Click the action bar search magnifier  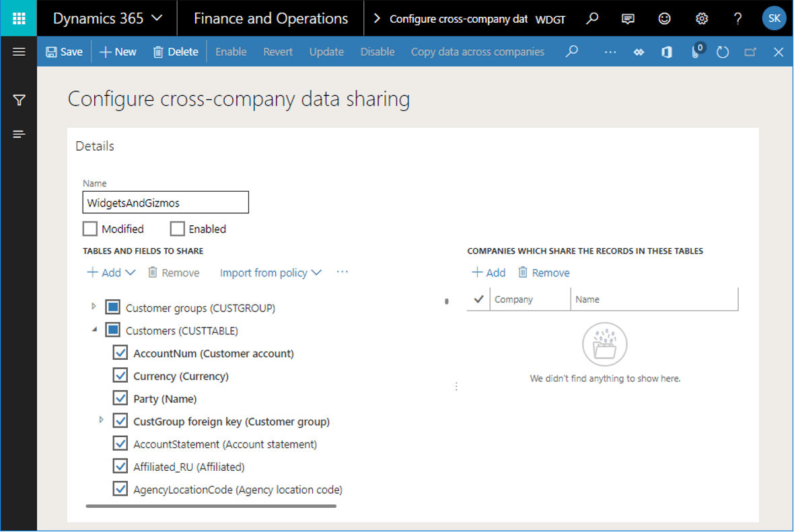(x=572, y=51)
